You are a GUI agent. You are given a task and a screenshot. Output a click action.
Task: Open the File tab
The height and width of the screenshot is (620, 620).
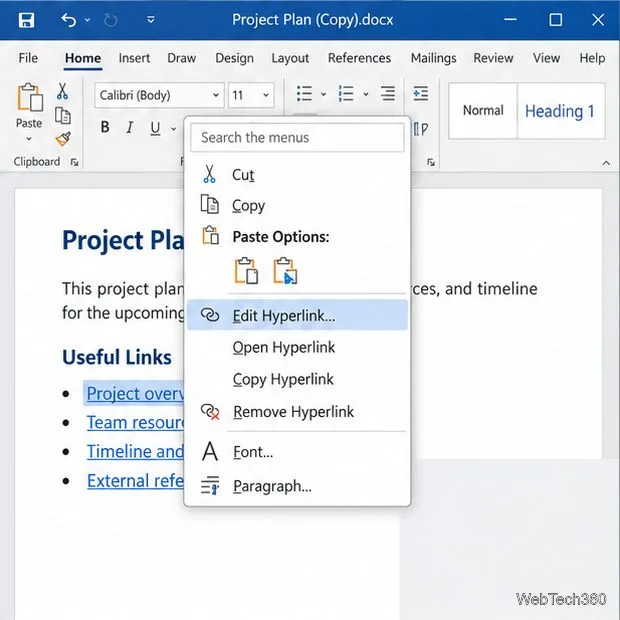coord(28,58)
